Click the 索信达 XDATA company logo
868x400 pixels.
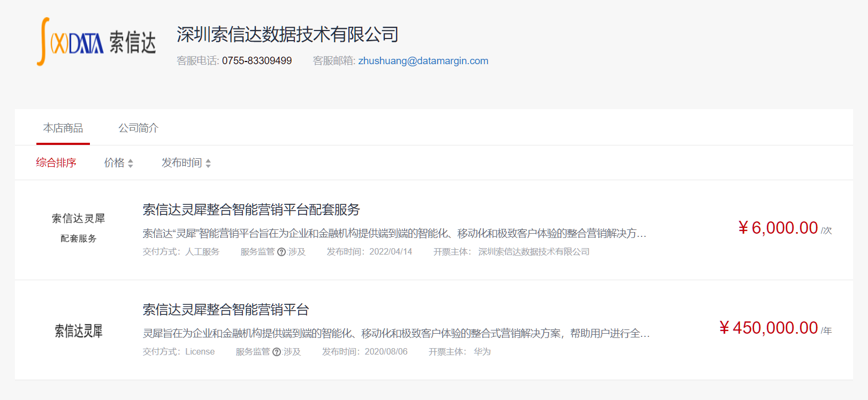[96, 42]
